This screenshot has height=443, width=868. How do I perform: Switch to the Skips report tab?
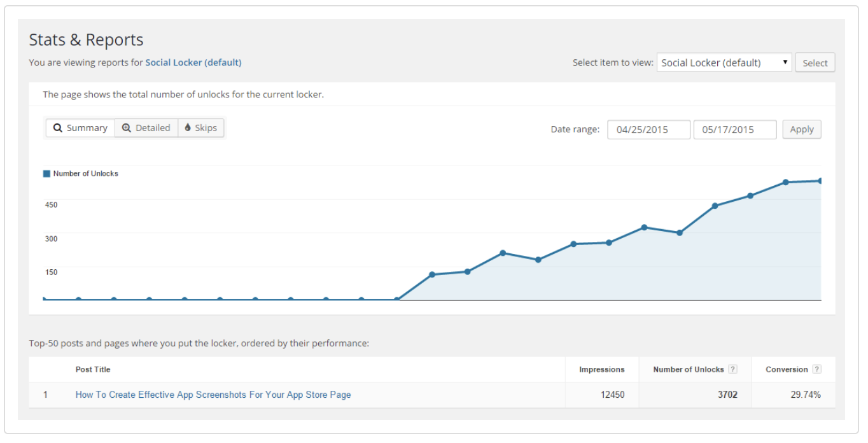[x=201, y=128]
